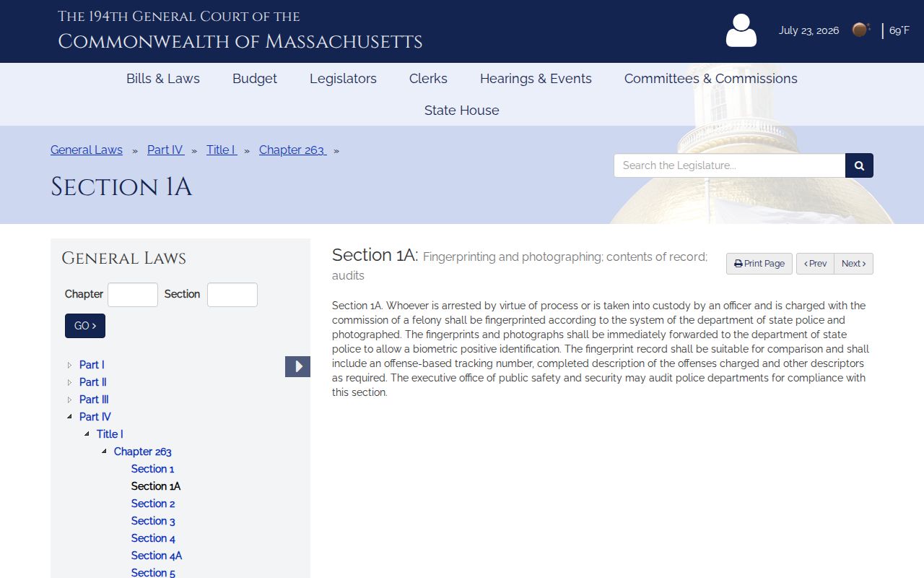Open Title I in the tree
Viewport: 924px width, 578px height.
pos(110,434)
